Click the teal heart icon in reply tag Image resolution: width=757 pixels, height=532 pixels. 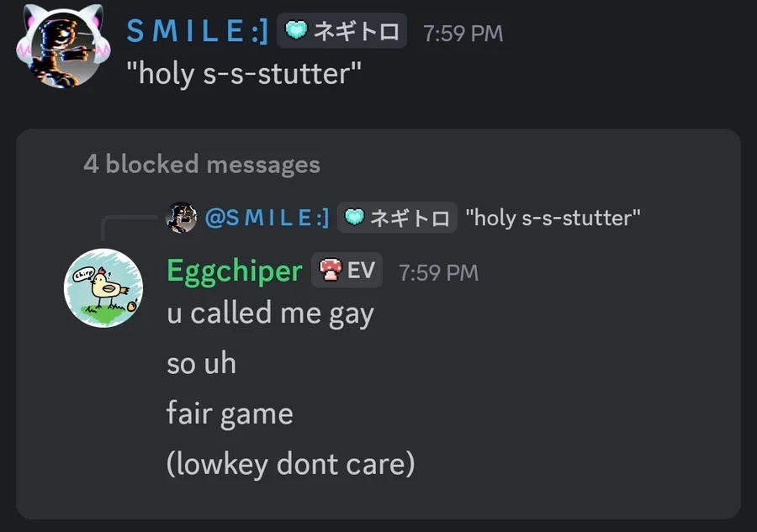click(x=354, y=217)
